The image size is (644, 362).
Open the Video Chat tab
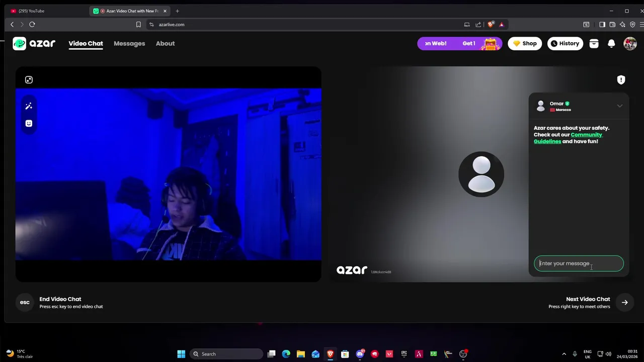(86, 43)
